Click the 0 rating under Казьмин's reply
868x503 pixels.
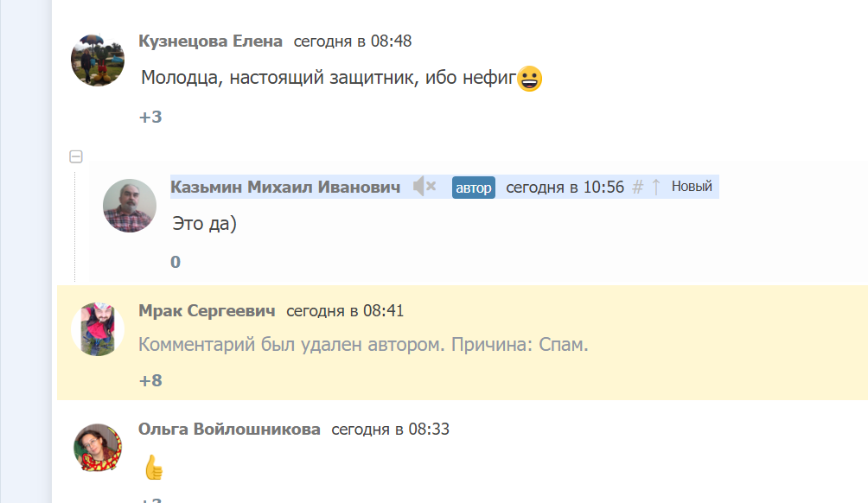176,262
